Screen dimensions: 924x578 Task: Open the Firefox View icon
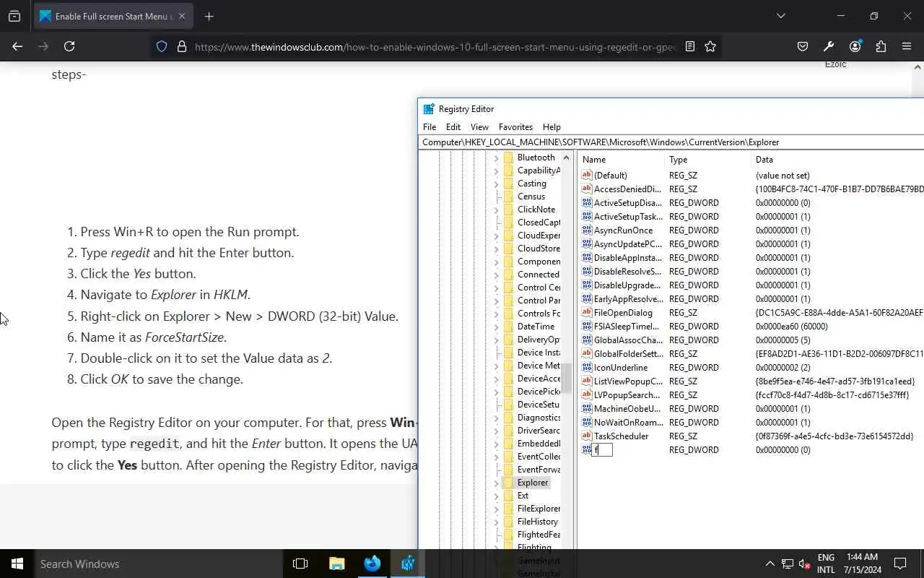[14, 16]
